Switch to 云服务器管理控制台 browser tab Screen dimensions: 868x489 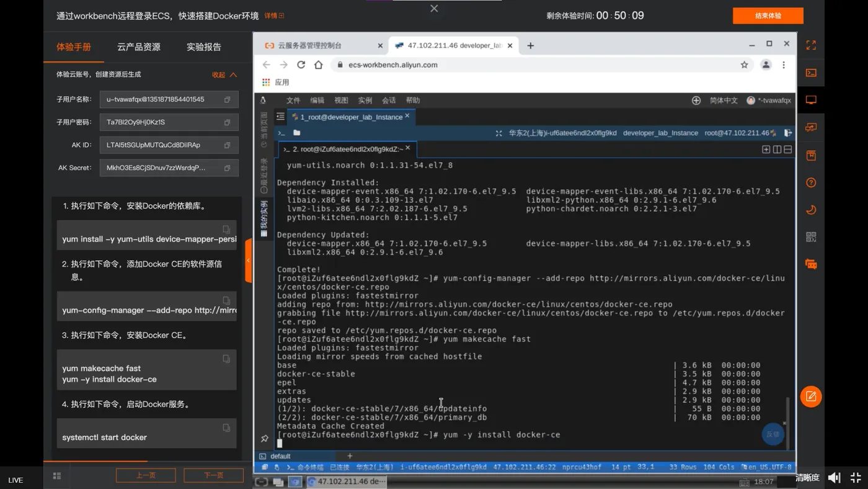pos(321,45)
